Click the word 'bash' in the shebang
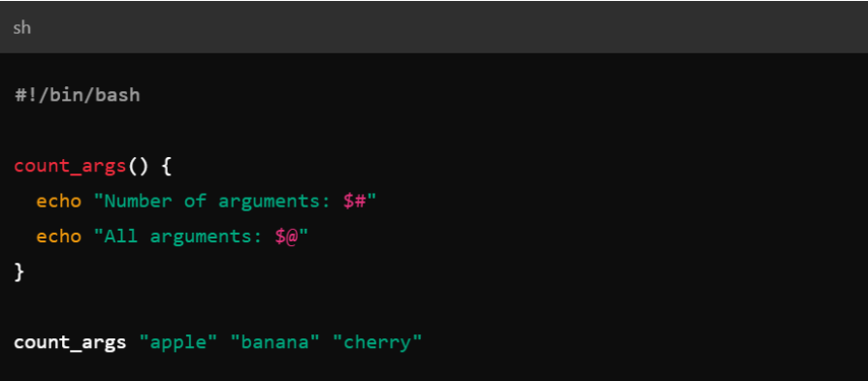 point(117,95)
